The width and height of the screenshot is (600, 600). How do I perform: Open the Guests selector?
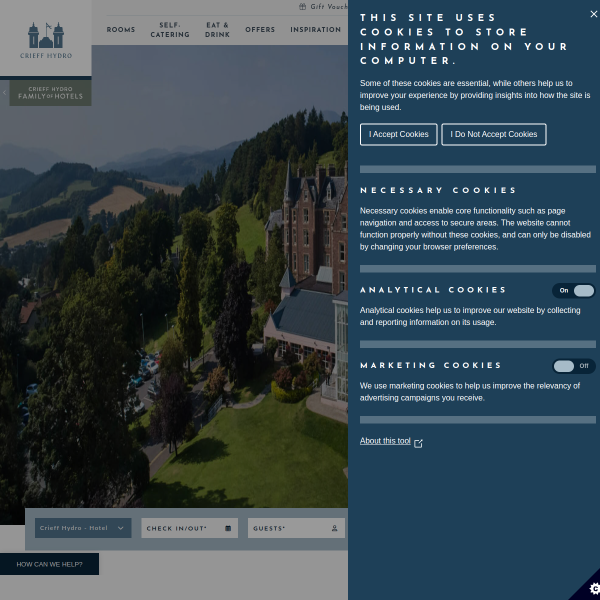pyautogui.click(x=296, y=528)
